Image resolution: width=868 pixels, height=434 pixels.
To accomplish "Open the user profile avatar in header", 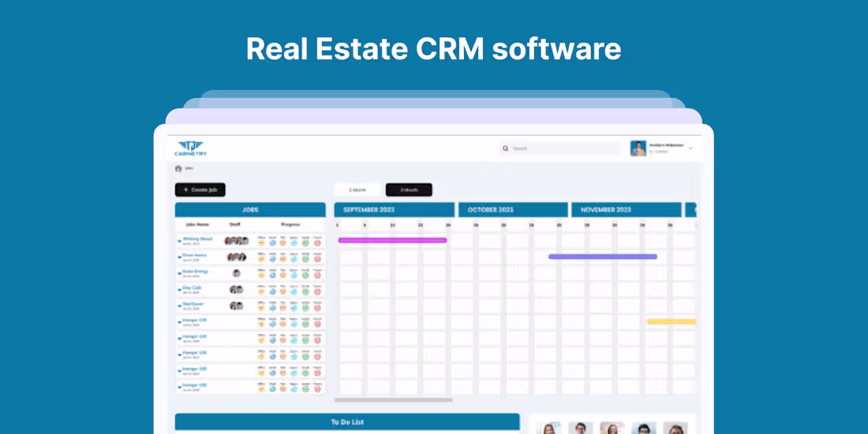I will coord(638,148).
